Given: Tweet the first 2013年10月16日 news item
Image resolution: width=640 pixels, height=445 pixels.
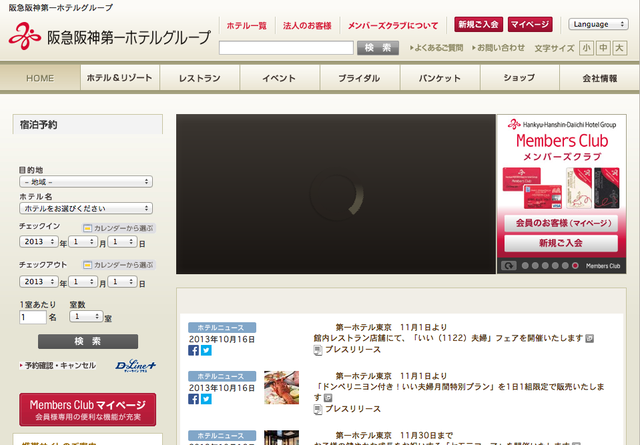Looking at the screenshot, I should coord(207,350).
